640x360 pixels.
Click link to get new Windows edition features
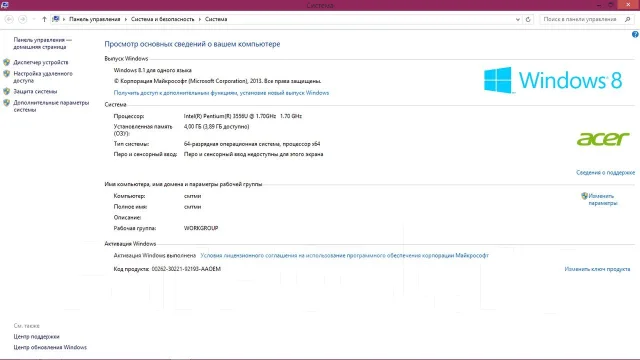(x=221, y=93)
